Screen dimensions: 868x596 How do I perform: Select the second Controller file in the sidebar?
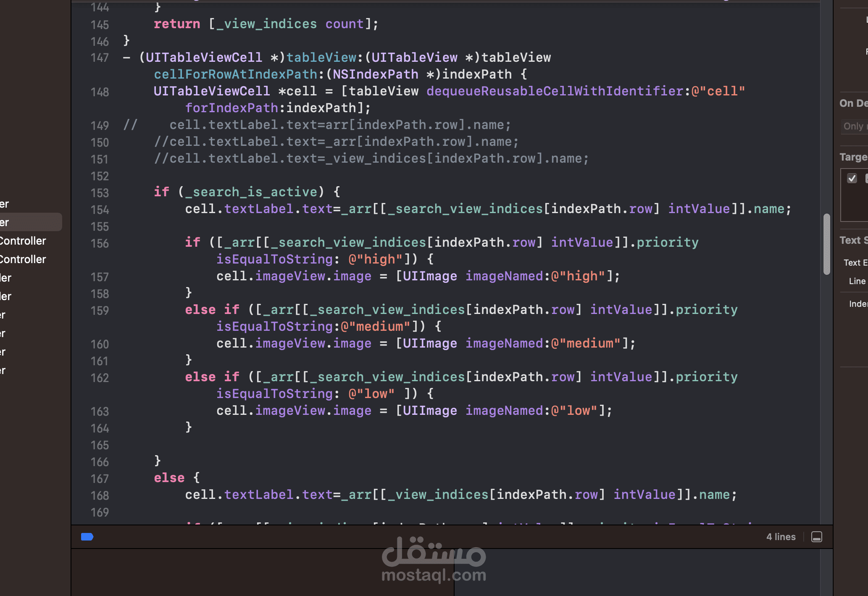23,259
